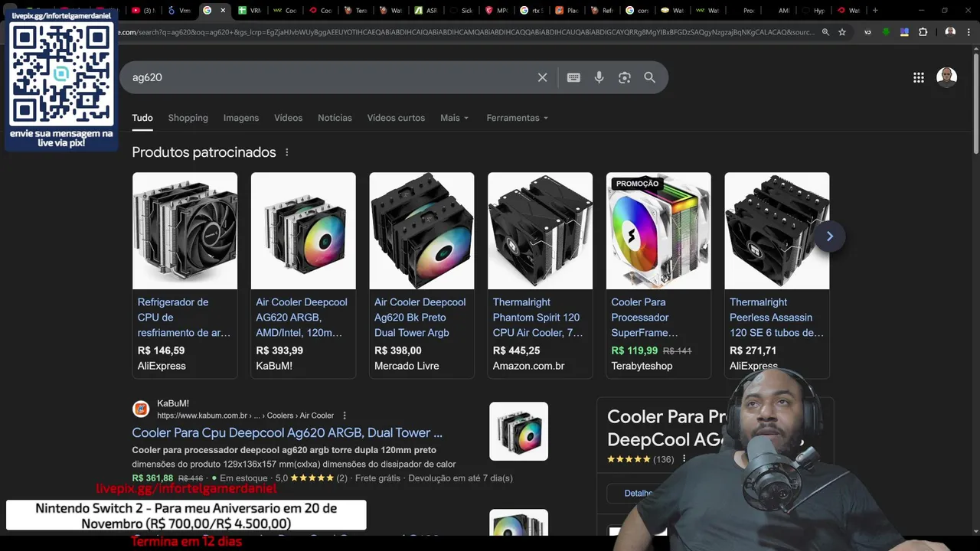Click the Mercado Livre R$ 398,00 cooler image
Screen dimensions: 980x551
pos(422,230)
